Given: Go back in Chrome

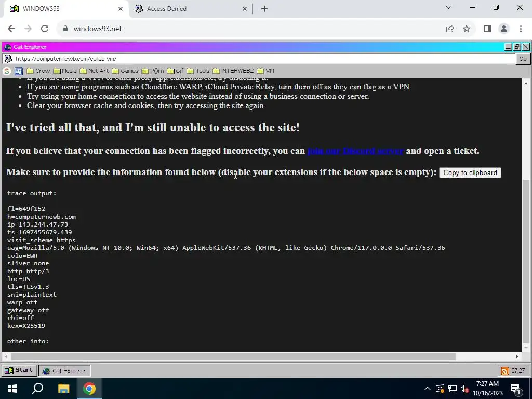Looking at the screenshot, I should 11,29.
